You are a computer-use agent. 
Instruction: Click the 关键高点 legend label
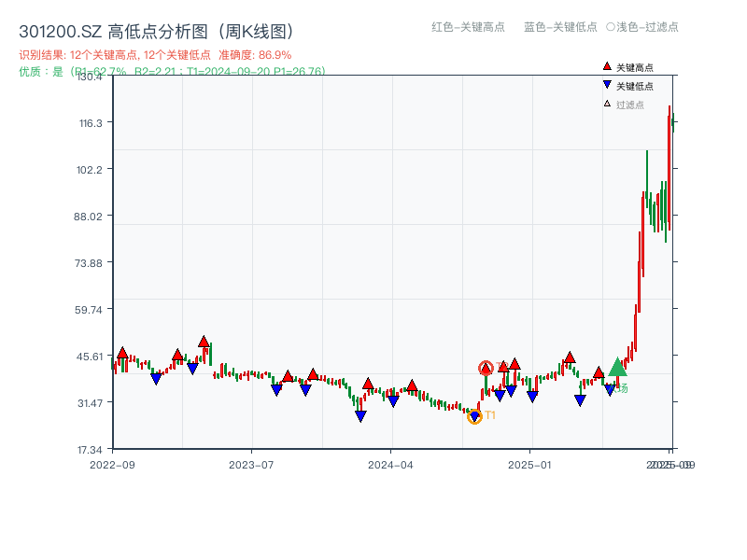[635, 67]
